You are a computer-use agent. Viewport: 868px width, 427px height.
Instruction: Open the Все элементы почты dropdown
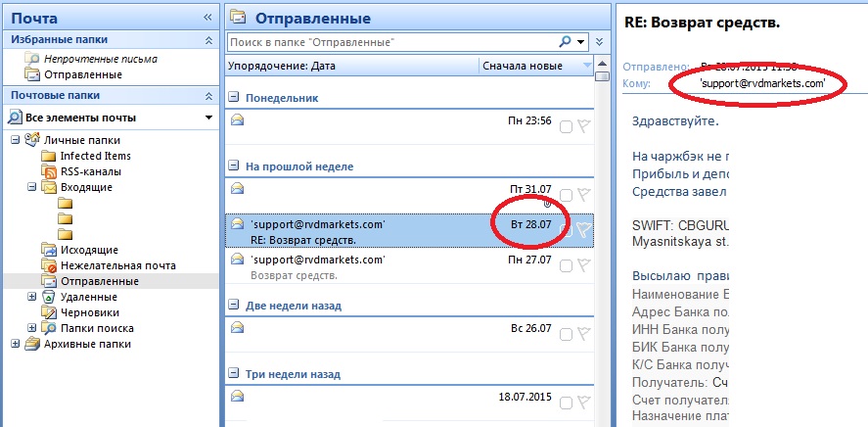point(208,118)
